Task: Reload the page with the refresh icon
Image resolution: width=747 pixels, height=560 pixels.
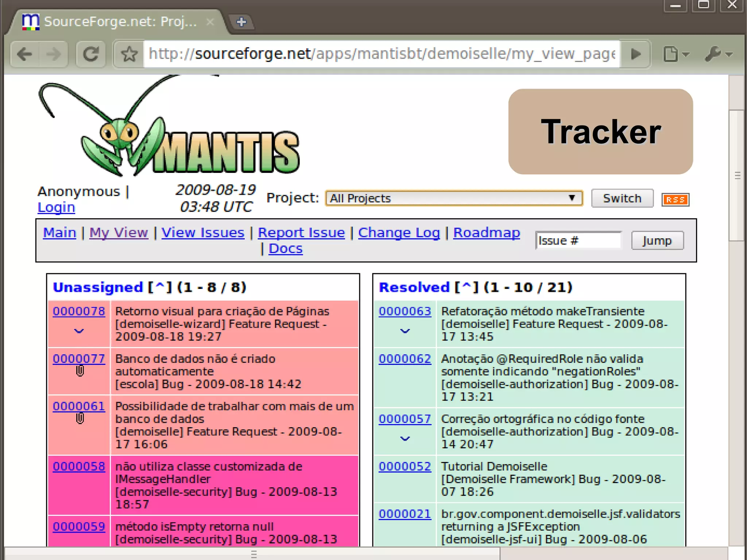Action: [91, 55]
